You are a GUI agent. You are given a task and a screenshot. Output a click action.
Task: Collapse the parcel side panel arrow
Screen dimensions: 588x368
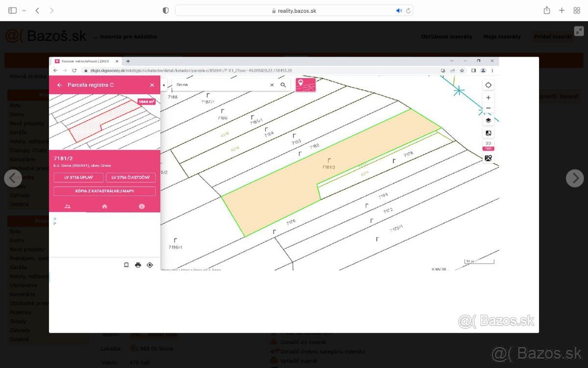pyautogui.click(x=164, y=85)
